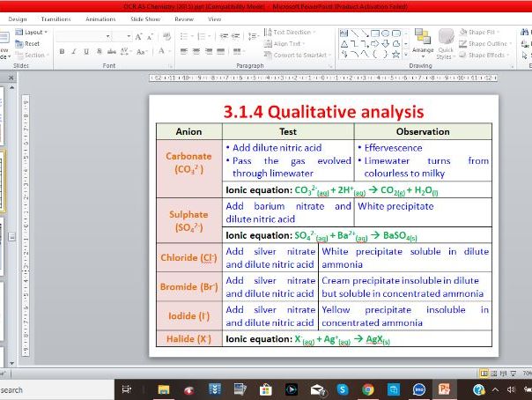Toggle Italic formatting in Font group
Image resolution: width=532 pixels, height=400 pixels.
[74, 52]
